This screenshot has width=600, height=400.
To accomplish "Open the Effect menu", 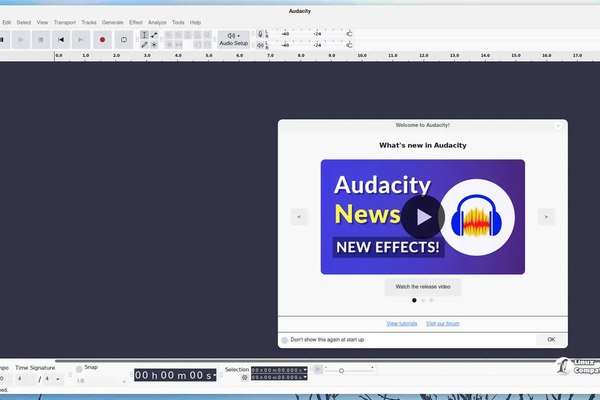I will tap(136, 23).
